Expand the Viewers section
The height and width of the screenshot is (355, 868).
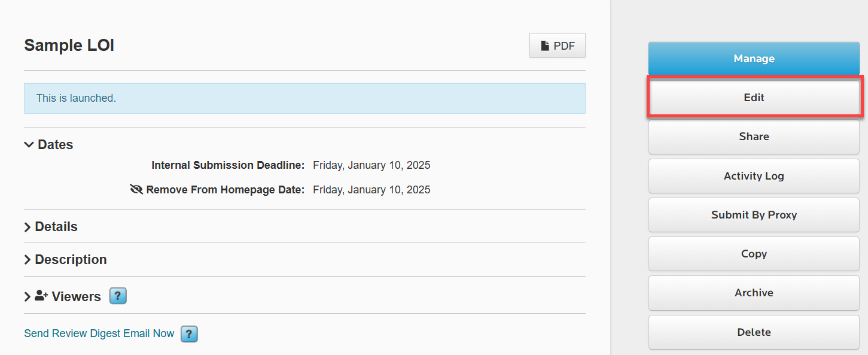[x=27, y=295]
